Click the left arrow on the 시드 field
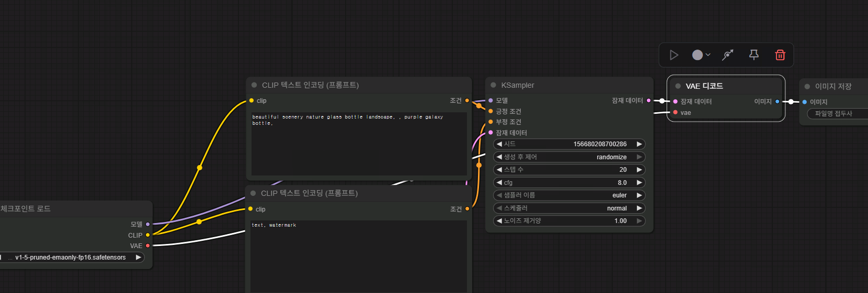 [499, 144]
